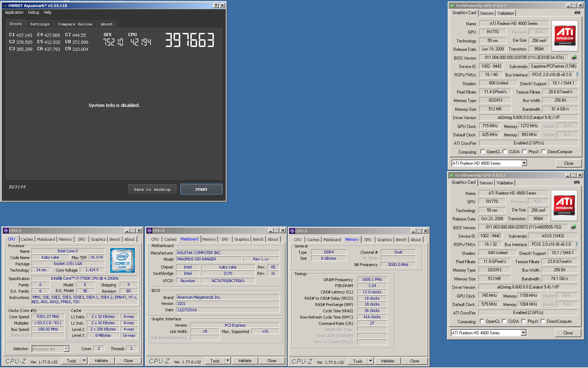This screenshot has height=368, width=588.
Task: Click Validate button in CPU-Z Mainboard window
Action: click(245, 361)
